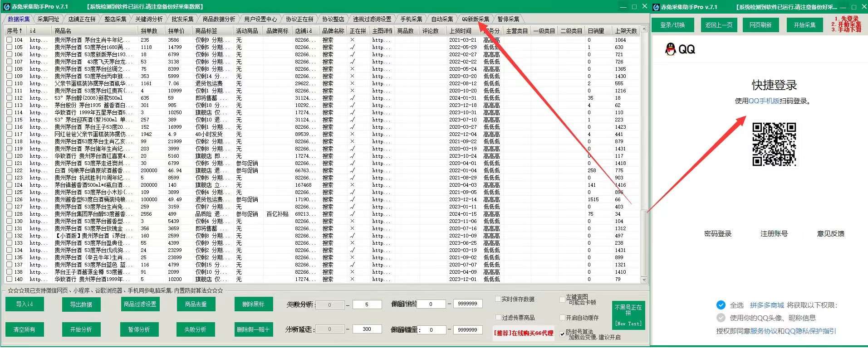Image resolution: width=868 pixels, height=348 pixels.
Task: Open the QQ隐私保护指引 link
Action: pyautogui.click(x=810, y=331)
